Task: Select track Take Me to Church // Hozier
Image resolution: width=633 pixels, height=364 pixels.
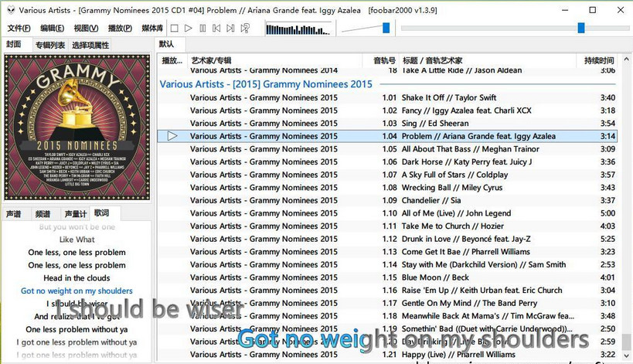Action: pyautogui.click(x=387, y=226)
